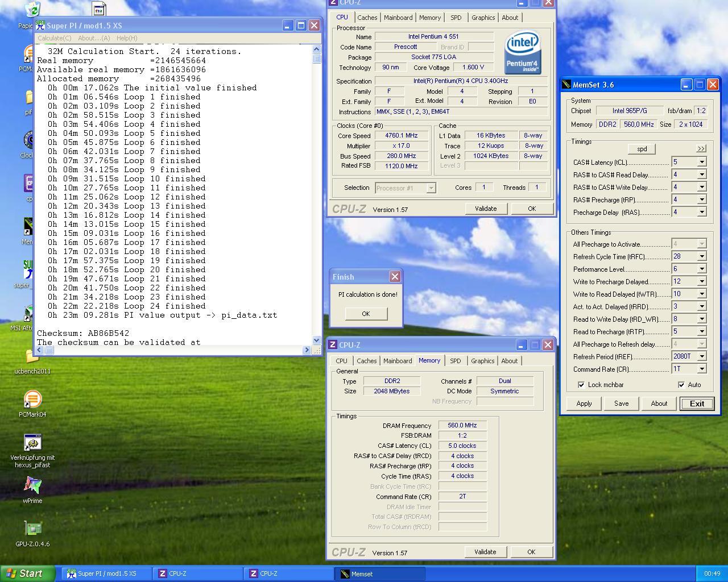Toggle the Auto checkbox in MemSet

681,385
